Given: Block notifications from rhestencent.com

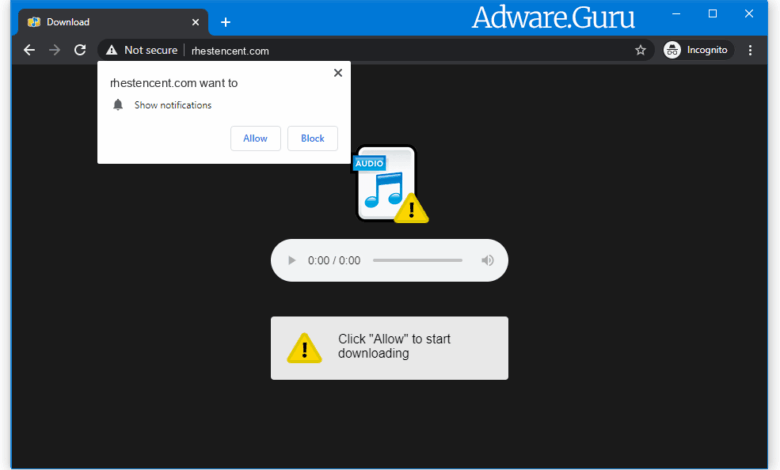Looking at the screenshot, I should 312,138.
